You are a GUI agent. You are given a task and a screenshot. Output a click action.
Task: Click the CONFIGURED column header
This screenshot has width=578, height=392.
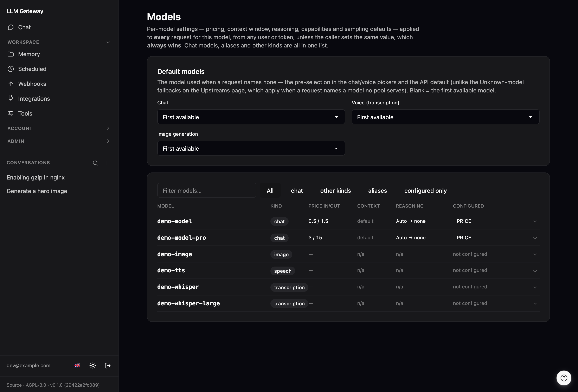point(468,206)
